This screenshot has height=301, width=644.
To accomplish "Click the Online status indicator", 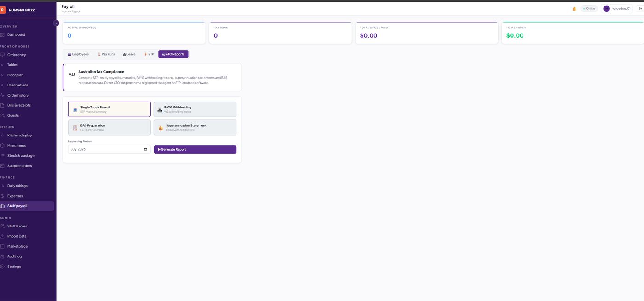I will tap(589, 9).
